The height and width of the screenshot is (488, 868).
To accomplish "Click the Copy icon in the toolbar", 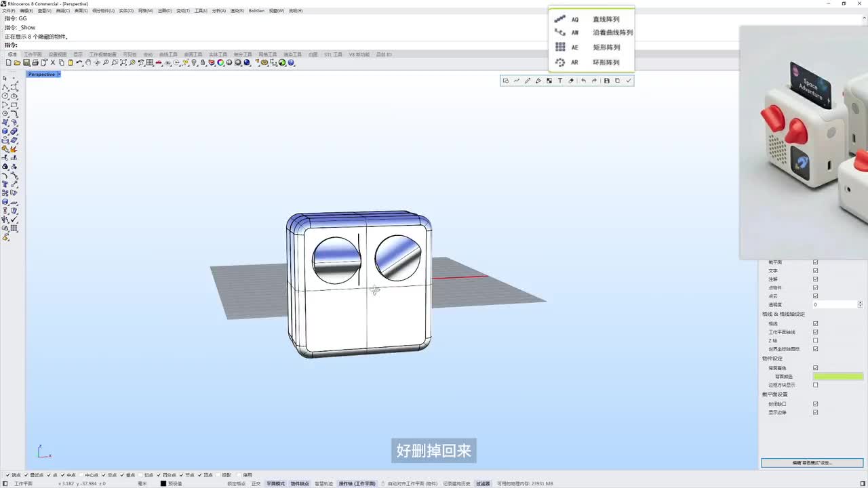I will (62, 62).
